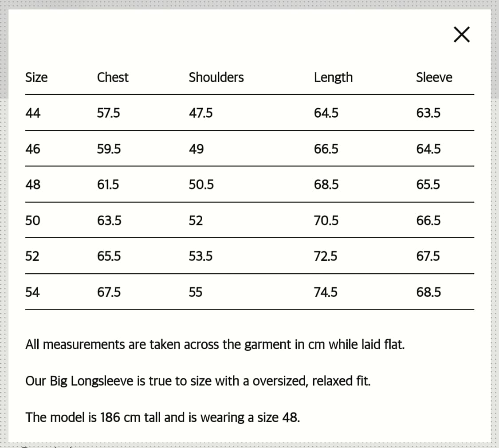Click the 'All measurements are taken' note
This screenshot has height=448, width=499.
click(215, 344)
